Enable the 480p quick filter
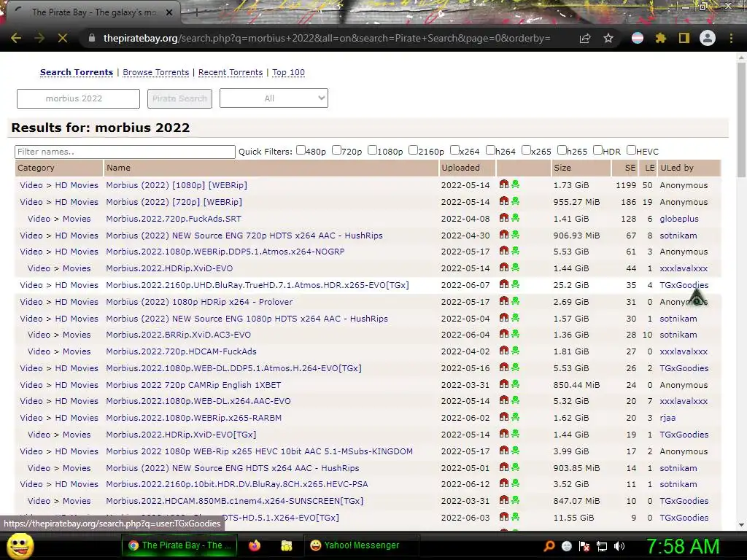The image size is (747, 560). pyautogui.click(x=301, y=150)
